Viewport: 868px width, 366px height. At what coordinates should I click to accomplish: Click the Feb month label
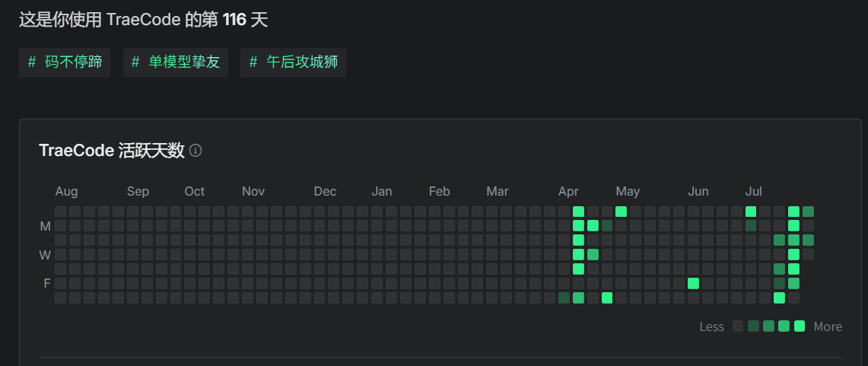(x=439, y=192)
